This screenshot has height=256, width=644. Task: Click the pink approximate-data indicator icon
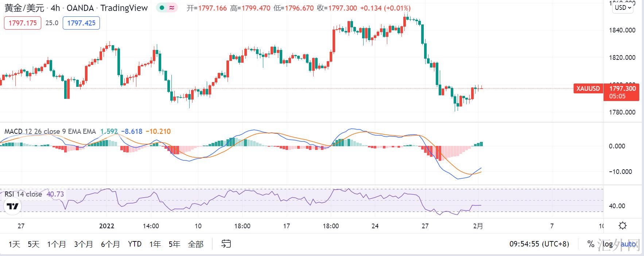click(171, 8)
